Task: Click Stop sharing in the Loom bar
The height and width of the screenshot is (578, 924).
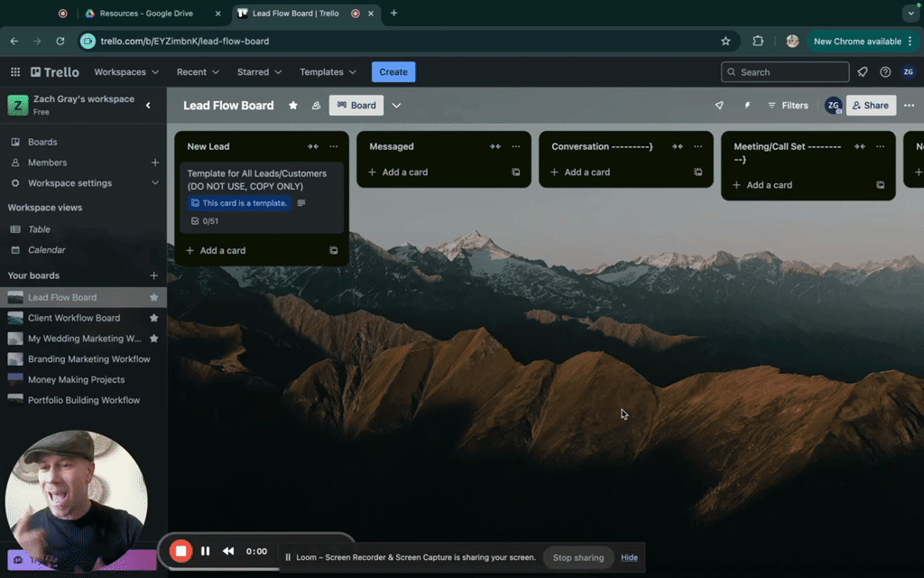Action: (578, 557)
